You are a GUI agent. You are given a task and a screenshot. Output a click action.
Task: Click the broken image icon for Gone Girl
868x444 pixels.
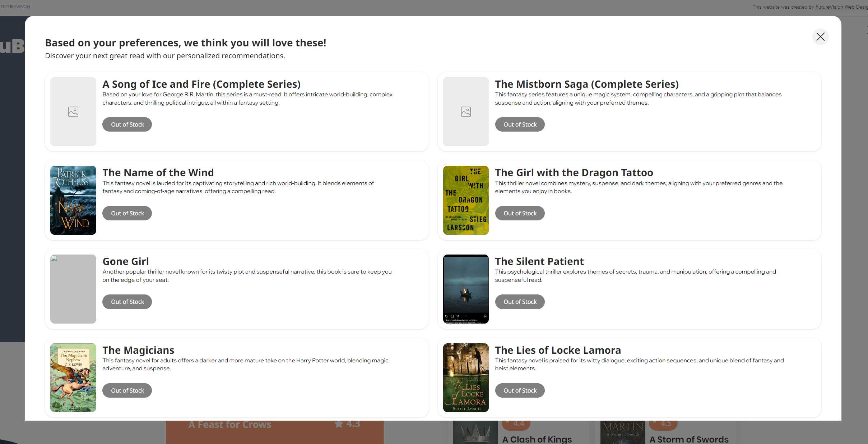54,258
